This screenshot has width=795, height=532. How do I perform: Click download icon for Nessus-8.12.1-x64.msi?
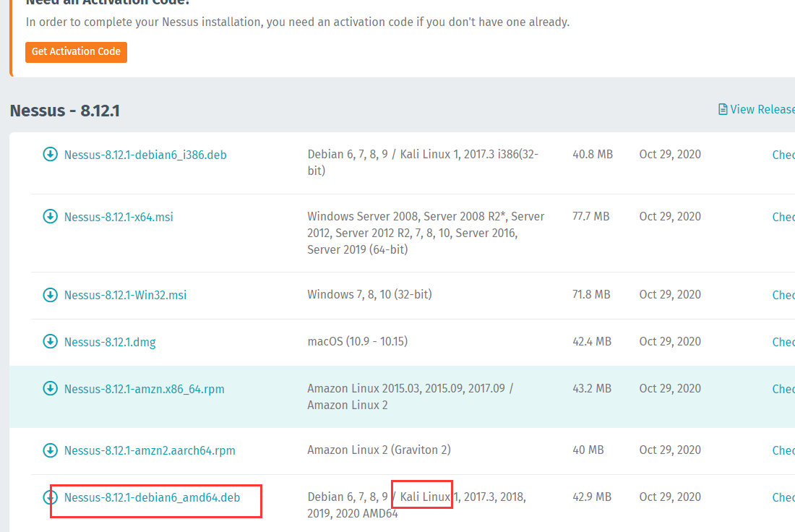[50, 217]
